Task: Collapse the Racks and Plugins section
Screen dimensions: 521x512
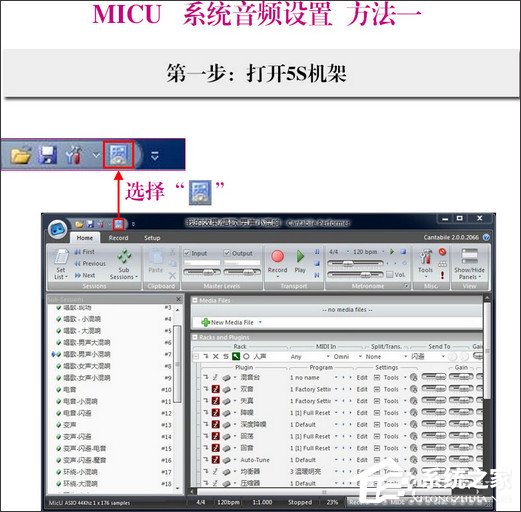Action: click(195, 337)
